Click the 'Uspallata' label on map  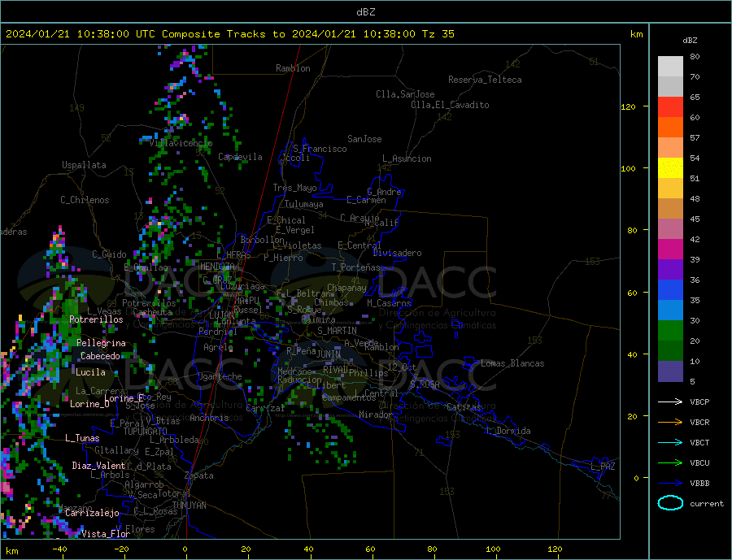[x=84, y=165]
